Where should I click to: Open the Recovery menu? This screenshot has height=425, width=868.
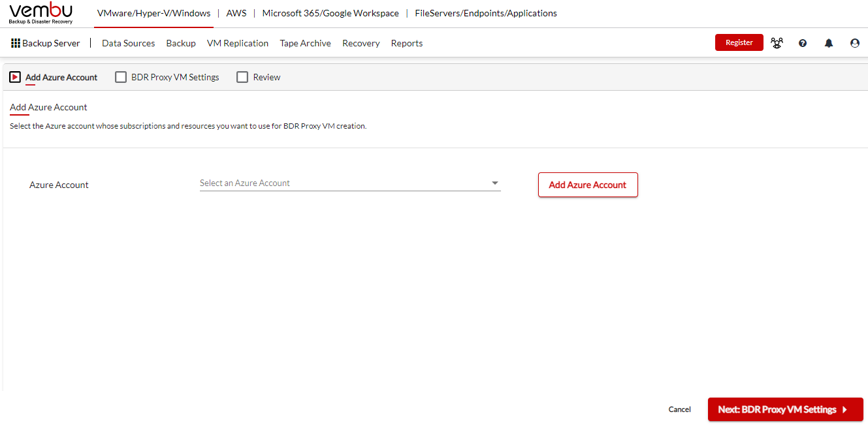[x=361, y=43]
